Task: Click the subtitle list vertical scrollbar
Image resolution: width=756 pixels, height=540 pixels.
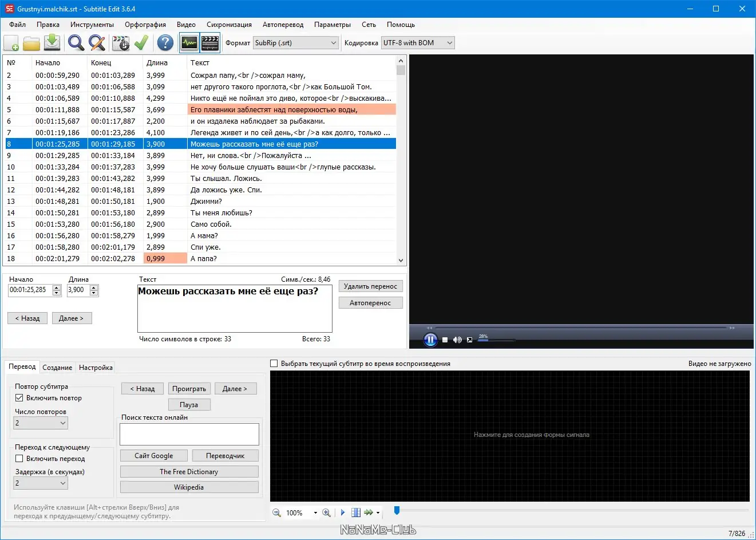Action: pos(401,160)
